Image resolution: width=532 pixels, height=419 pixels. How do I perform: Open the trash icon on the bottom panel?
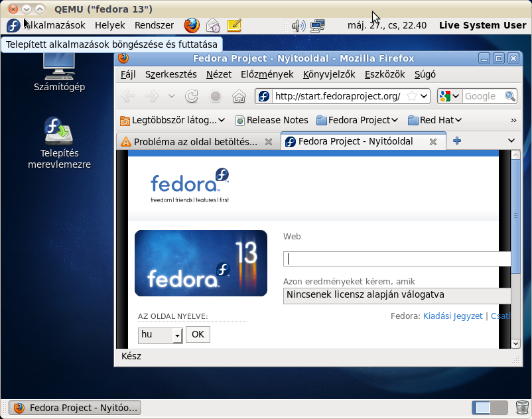(522, 408)
